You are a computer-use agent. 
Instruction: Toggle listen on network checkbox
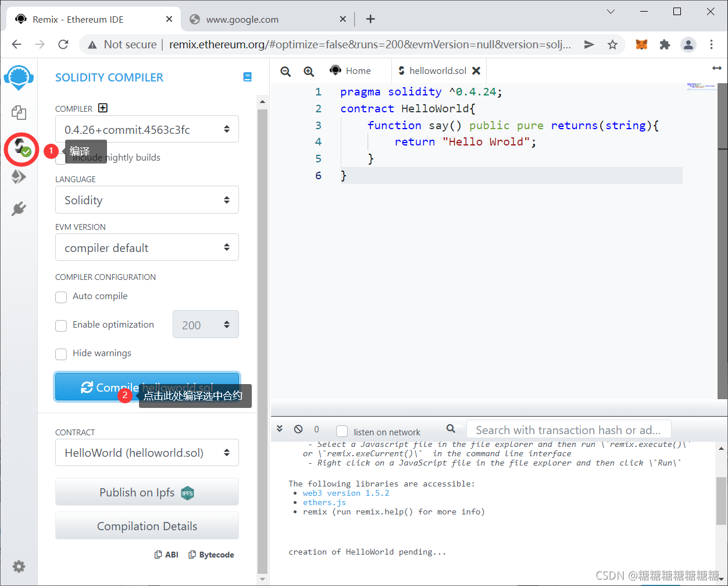(342, 431)
